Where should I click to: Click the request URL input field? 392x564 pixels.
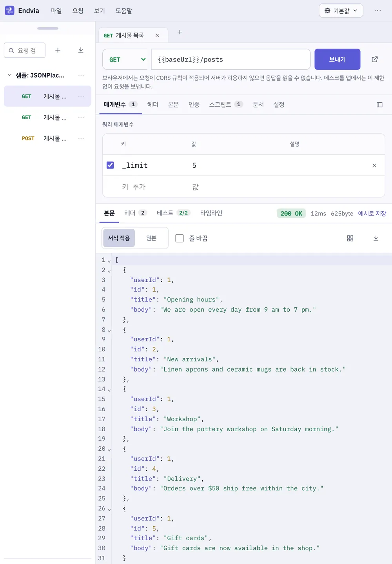click(x=231, y=60)
